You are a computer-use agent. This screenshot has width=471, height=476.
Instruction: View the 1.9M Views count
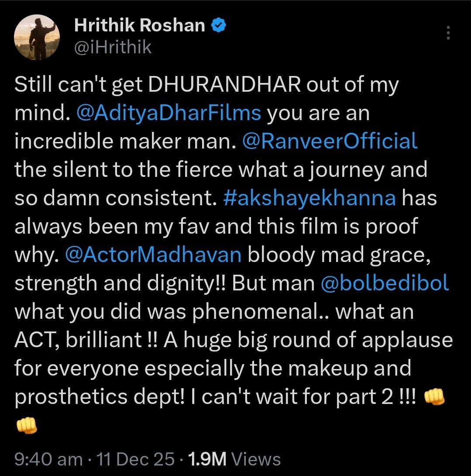[234, 459]
